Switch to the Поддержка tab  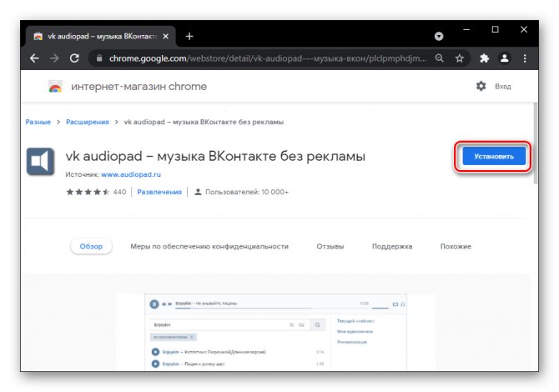(x=392, y=247)
